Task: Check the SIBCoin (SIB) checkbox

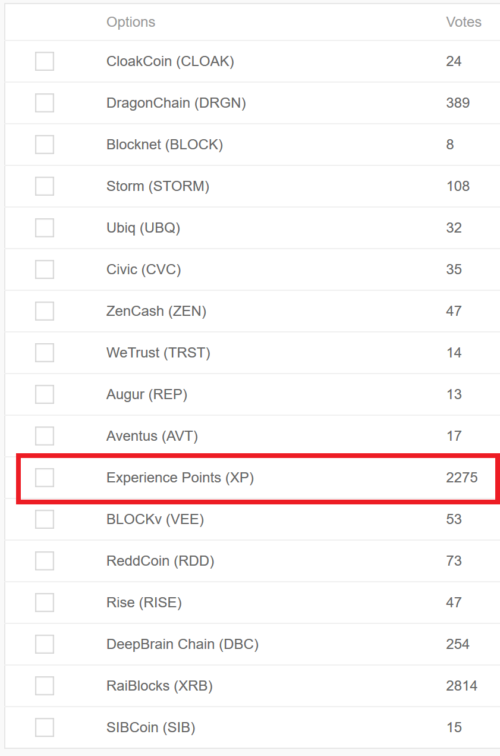Action: (44, 727)
